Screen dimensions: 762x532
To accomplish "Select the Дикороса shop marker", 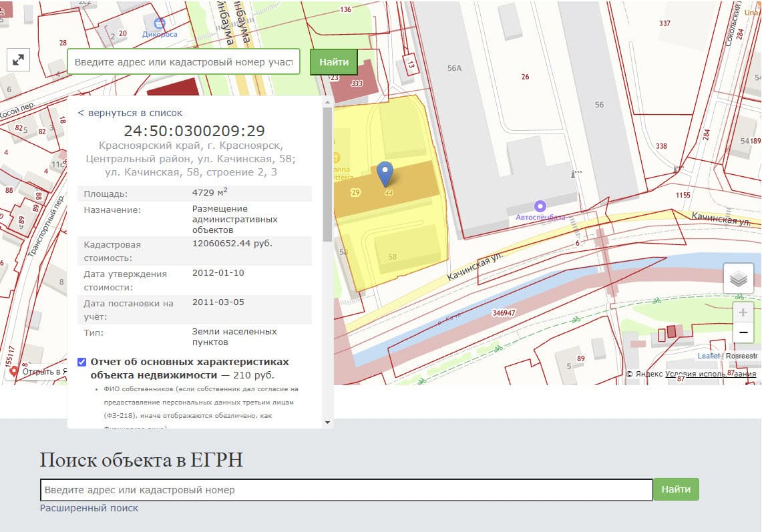I will tap(159, 23).
